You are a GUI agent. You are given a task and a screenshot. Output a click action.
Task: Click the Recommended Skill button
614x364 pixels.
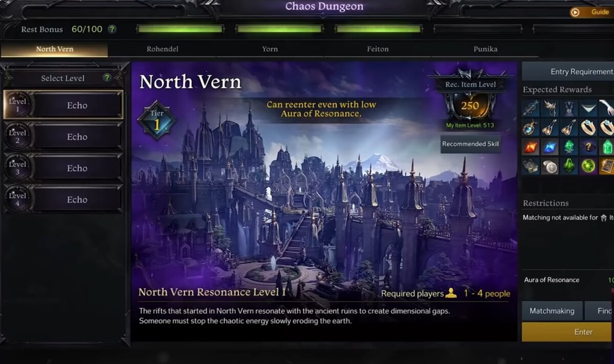471,144
